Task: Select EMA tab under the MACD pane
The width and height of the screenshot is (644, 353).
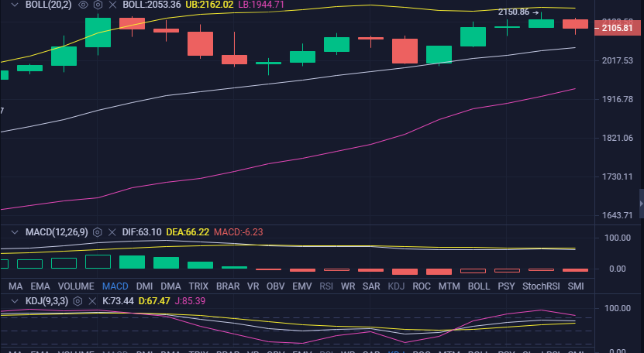Action: 40,286
